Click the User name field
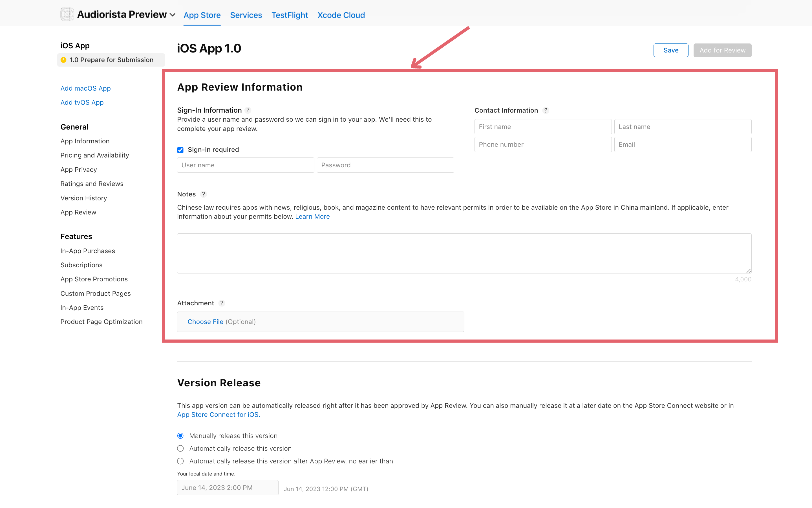Viewport: 812px width, 508px height. [246, 165]
